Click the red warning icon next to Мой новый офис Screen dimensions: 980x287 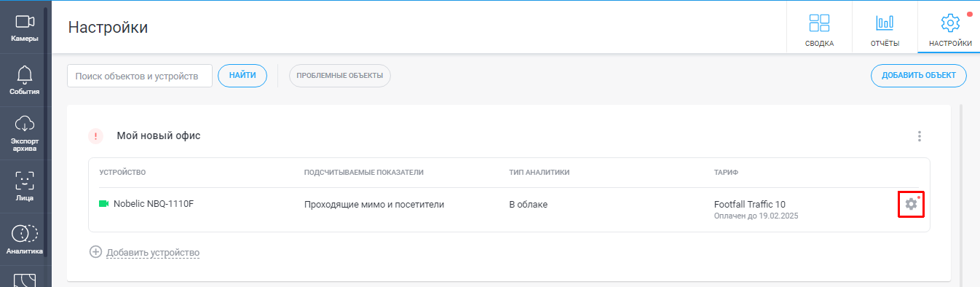click(x=96, y=136)
